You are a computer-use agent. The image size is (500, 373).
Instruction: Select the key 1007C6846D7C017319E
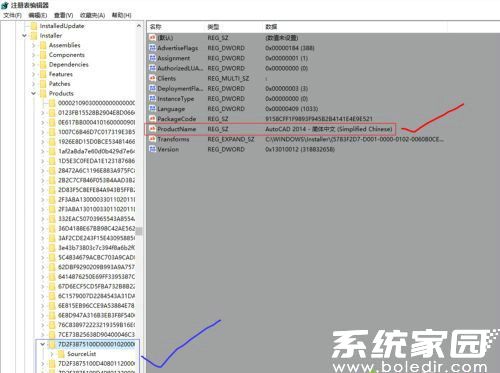[x=96, y=132]
